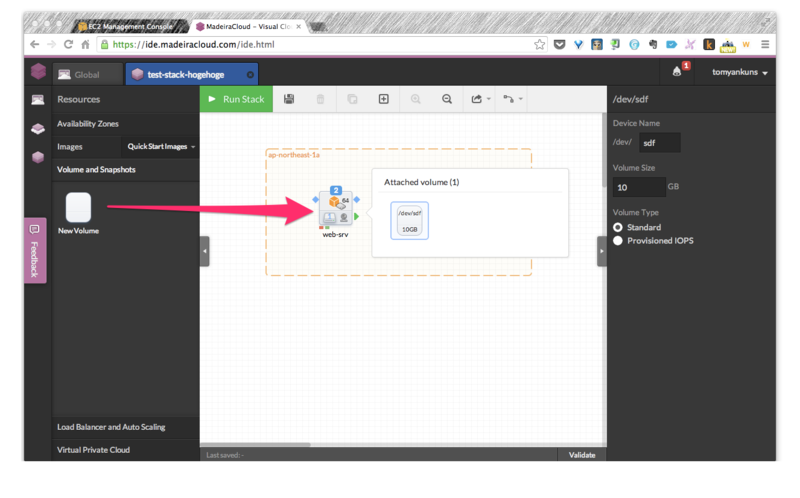
Task: Select the Provisioned IOPS radio button
Action: pyautogui.click(x=618, y=240)
